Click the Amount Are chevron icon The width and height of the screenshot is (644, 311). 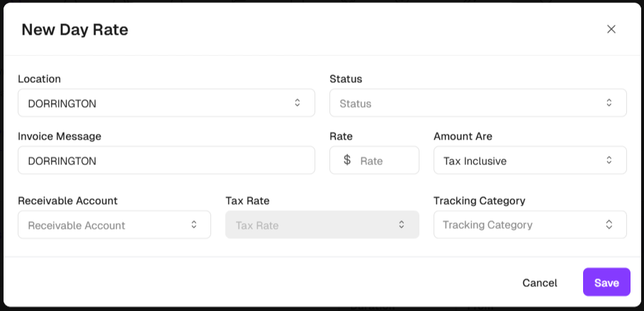609,160
